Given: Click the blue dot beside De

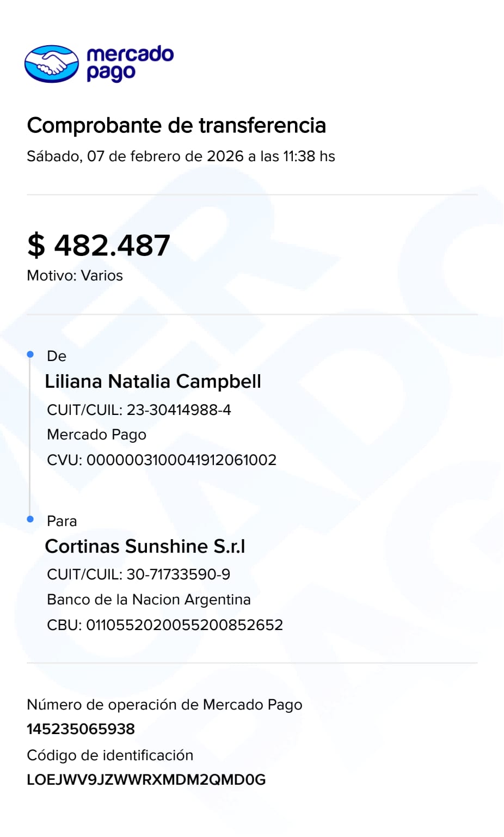Looking at the screenshot, I should [30, 355].
